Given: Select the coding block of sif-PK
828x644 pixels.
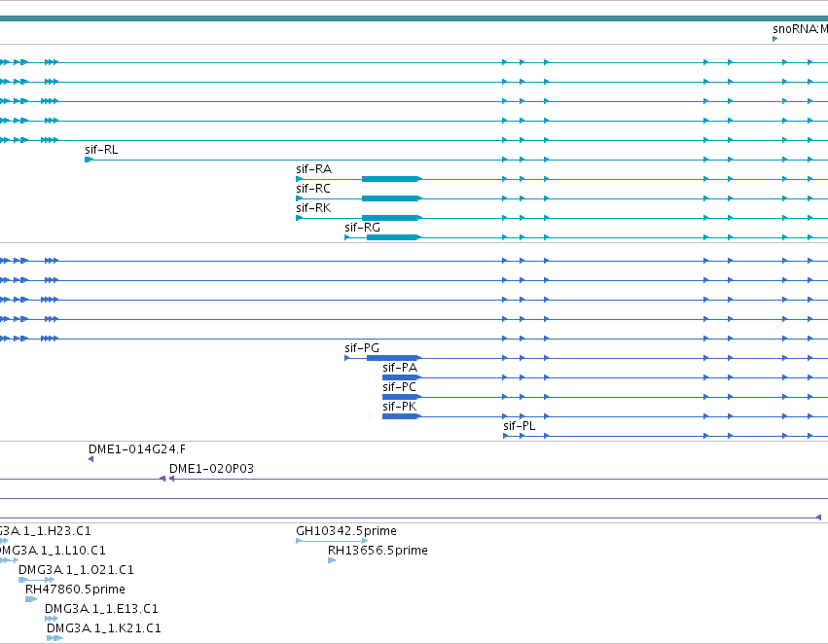Looking at the screenshot, I should [x=401, y=416].
